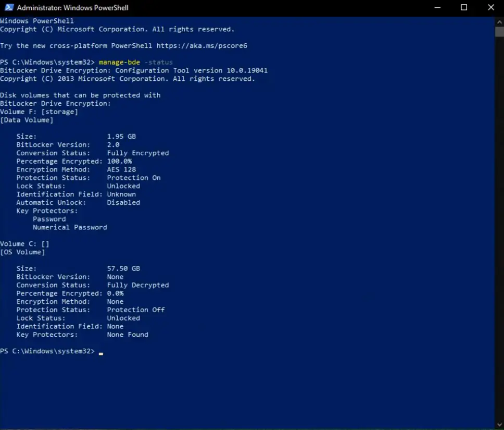Click the 'None Found' key protectors value

tap(128, 335)
